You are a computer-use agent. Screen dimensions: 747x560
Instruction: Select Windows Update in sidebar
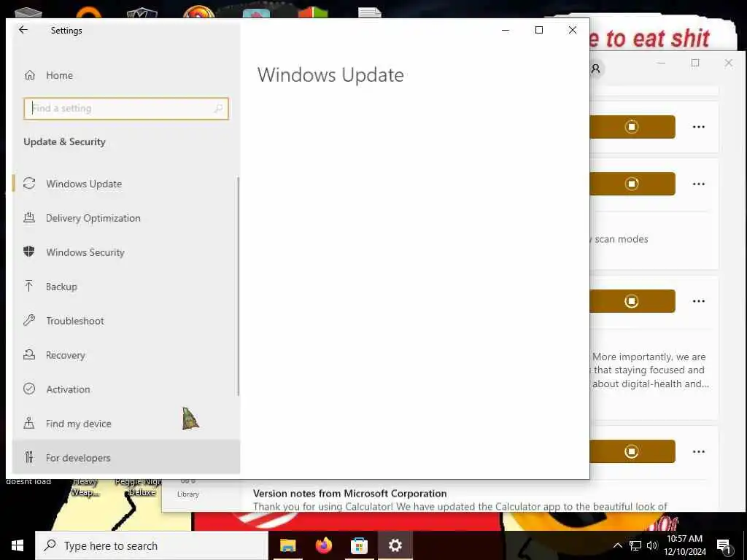click(x=125, y=184)
